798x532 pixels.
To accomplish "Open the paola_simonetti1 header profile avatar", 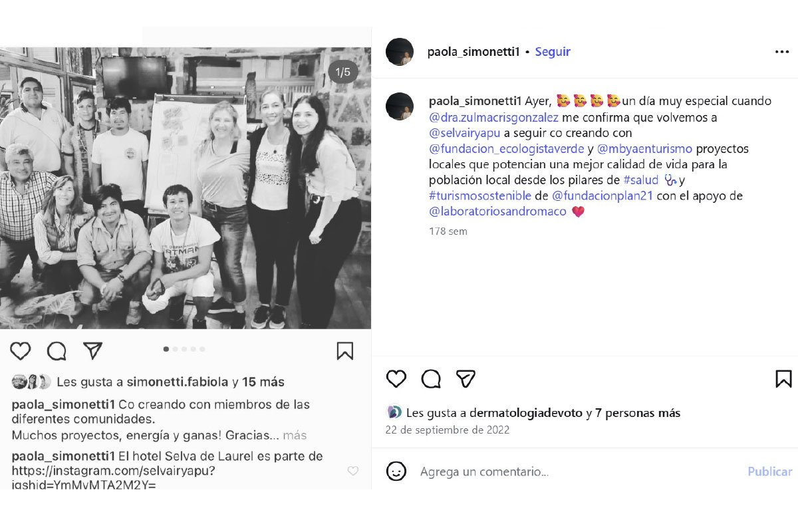I will pyautogui.click(x=400, y=52).
